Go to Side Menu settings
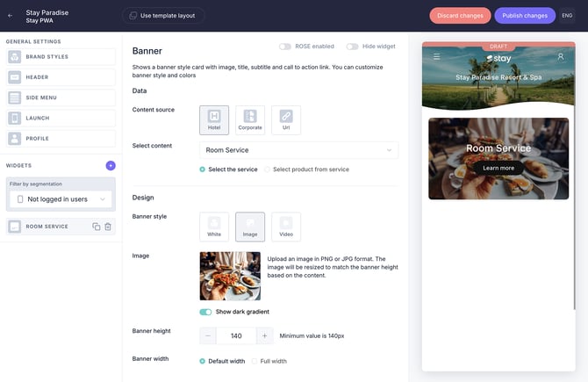Image resolution: width=588 pixels, height=382 pixels. click(61, 97)
